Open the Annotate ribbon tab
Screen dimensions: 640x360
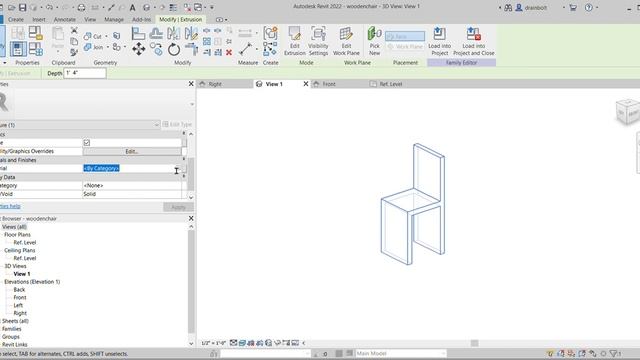64,20
